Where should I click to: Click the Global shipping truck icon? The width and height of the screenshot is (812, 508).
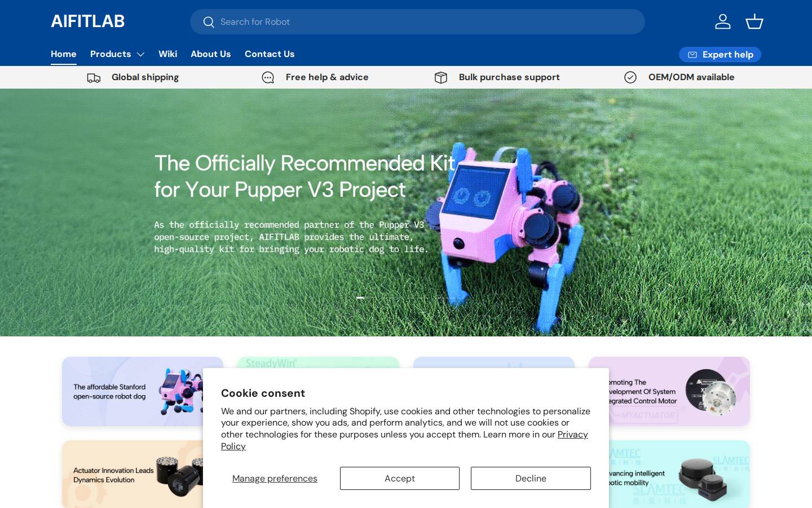coord(94,78)
